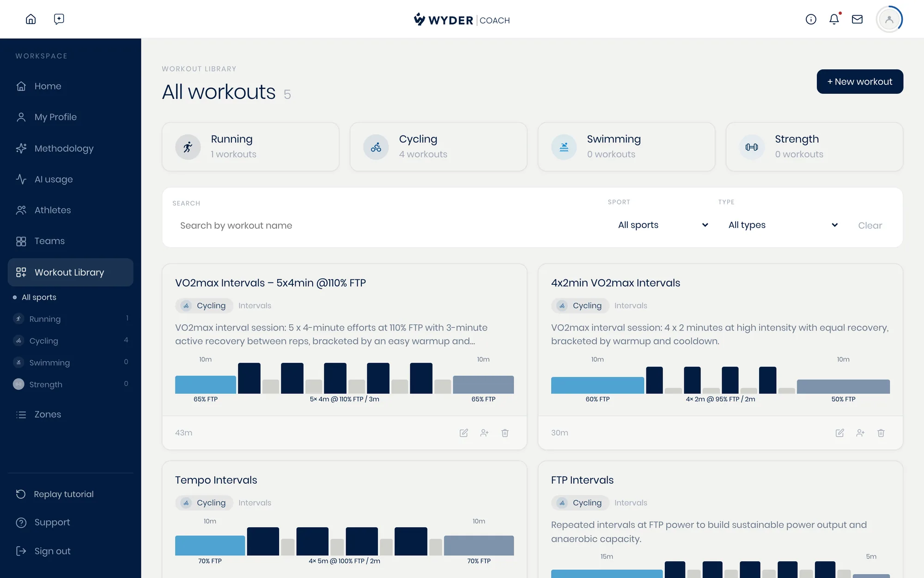This screenshot has height=578, width=924.
Task: Open the All sports dropdown
Action: [x=663, y=225]
